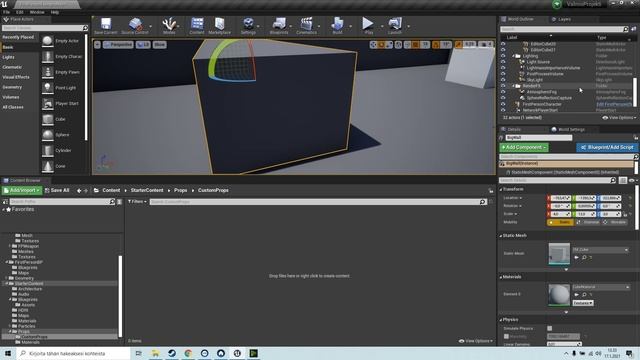The height and width of the screenshot is (360, 640).
Task: Open the Textures dropdown under material
Action: click(583, 303)
